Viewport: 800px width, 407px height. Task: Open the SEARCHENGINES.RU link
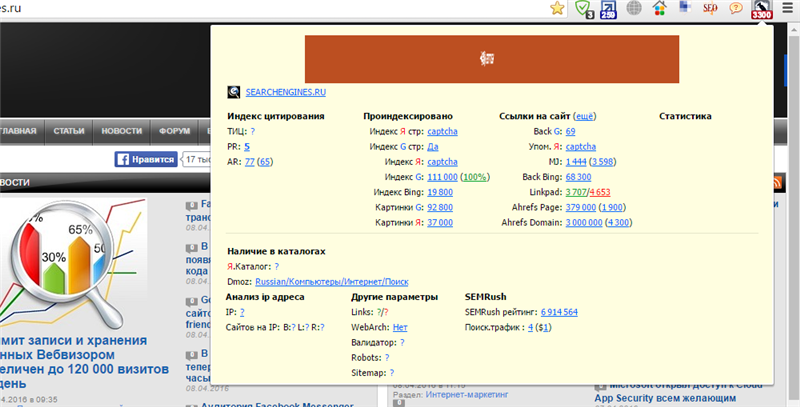[286, 92]
